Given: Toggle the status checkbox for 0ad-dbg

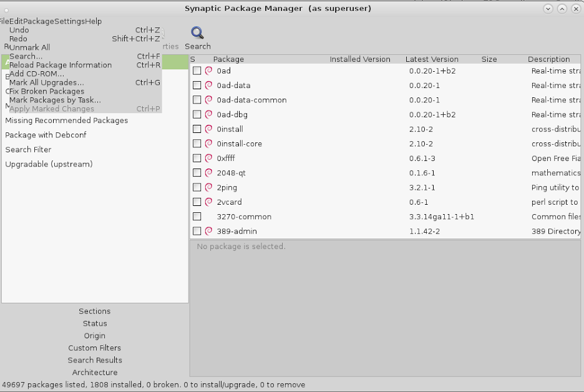Looking at the screenshot, I should tap(197, 114).
